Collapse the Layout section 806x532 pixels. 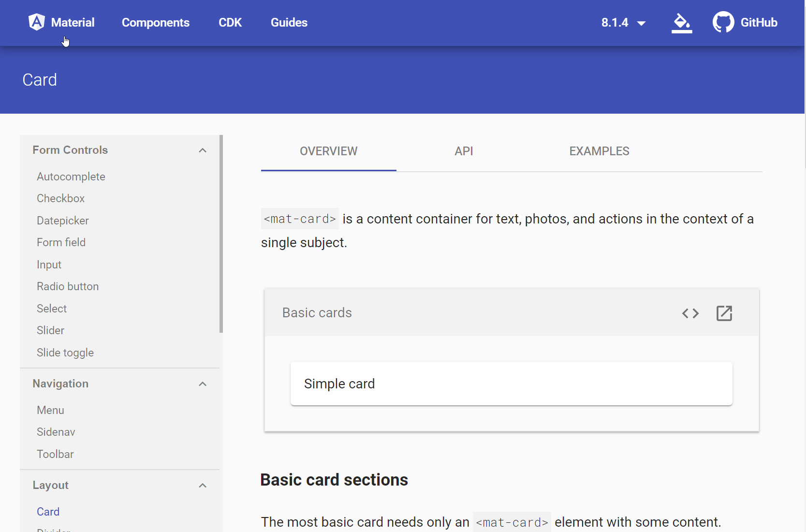[x=203, y=486]
